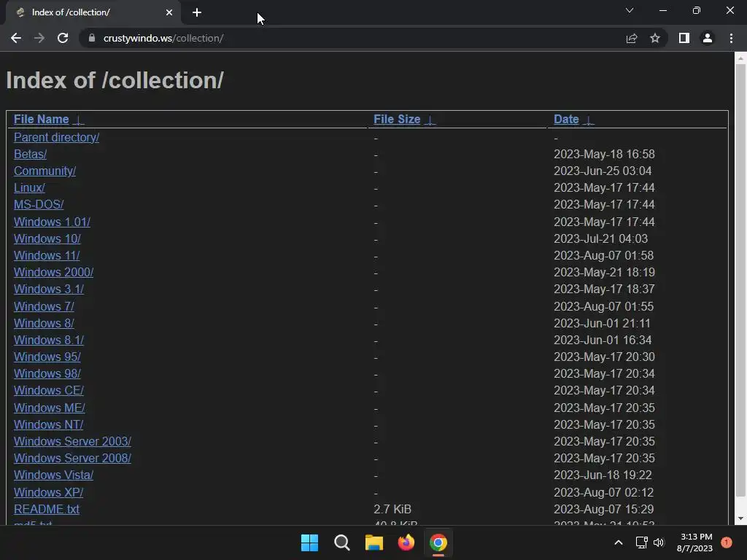Open the clock showing 3:13 PM
The height and width of the screenshot is (560, 747).
694,542
